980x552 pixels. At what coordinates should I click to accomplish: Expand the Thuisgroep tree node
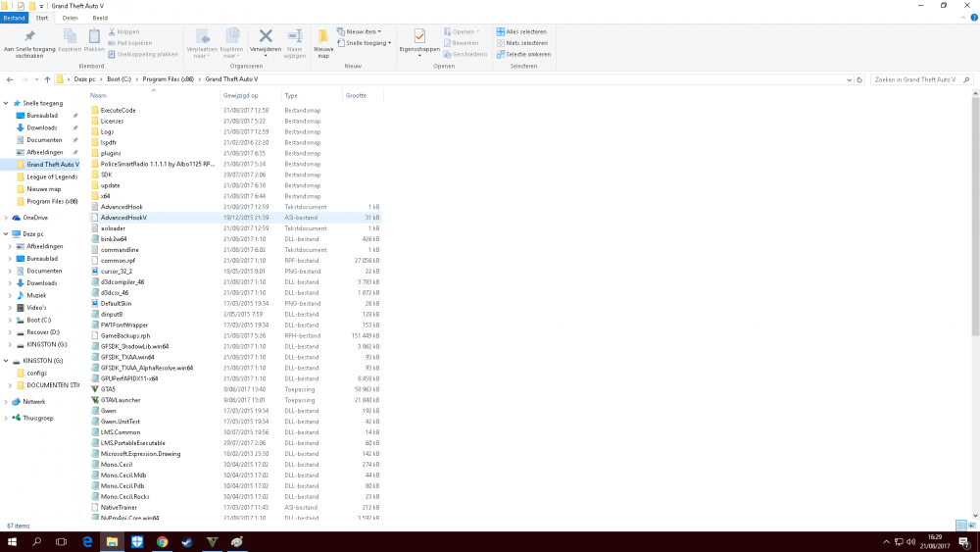coord(6,419)
